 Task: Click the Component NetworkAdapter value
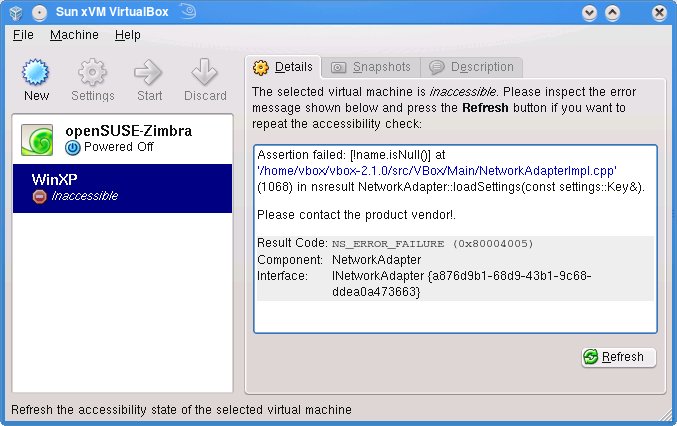click(x=376, y=260)
